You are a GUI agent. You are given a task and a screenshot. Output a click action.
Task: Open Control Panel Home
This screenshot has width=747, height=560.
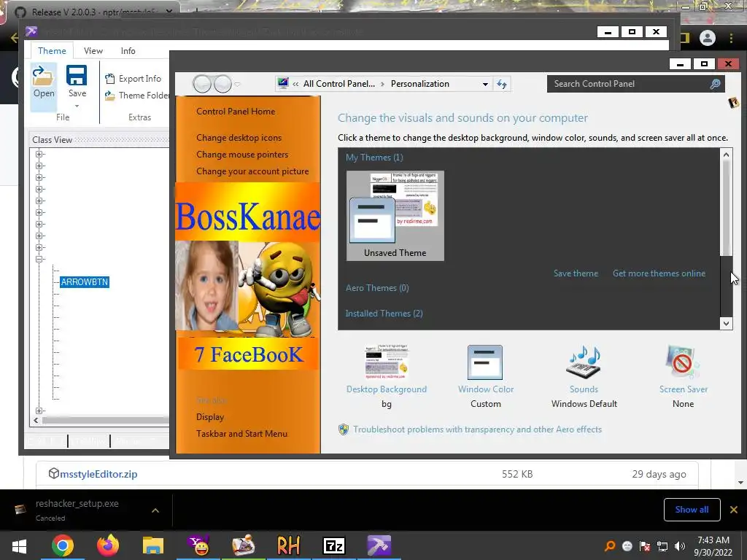[236, 112]
